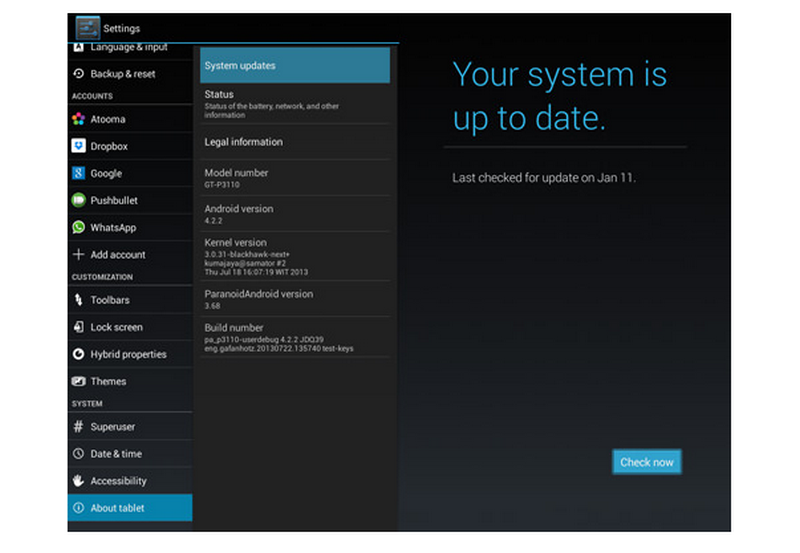This screenshot has width=800, height=553.
Task: Open the Google account label
Action: tap(106, 173)
